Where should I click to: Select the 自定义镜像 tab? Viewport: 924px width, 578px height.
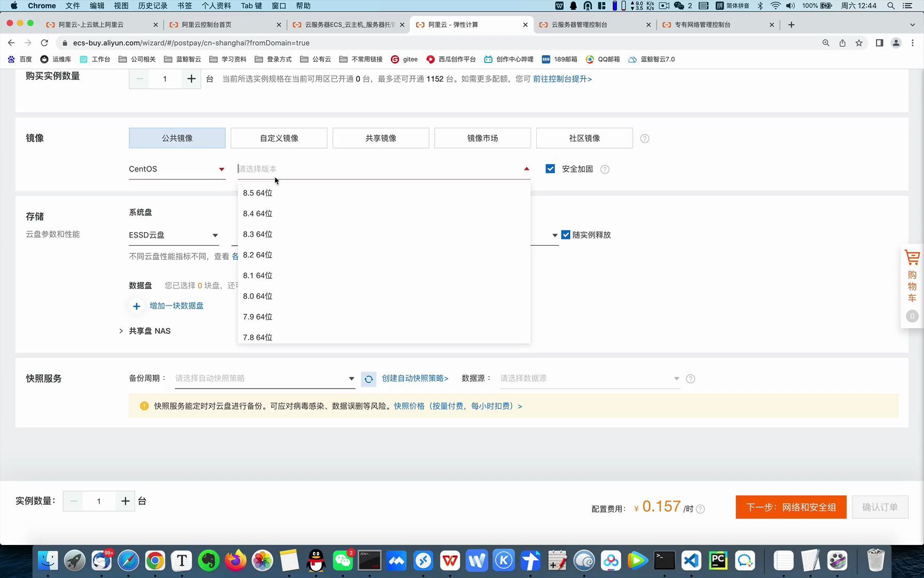(279, 138)
